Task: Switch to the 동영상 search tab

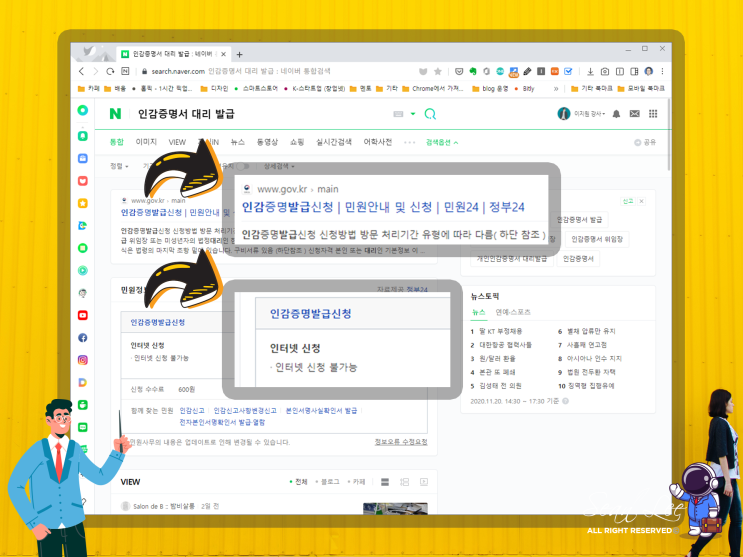Action: click(267, 142)
